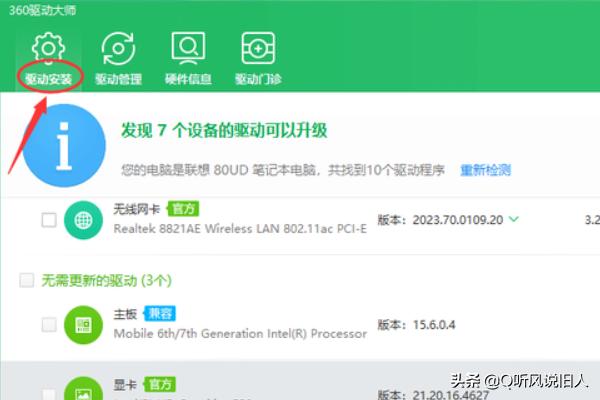Click the 显卡 graphics card icon
This screenshot has height=400, width=600.
[83, 389]
